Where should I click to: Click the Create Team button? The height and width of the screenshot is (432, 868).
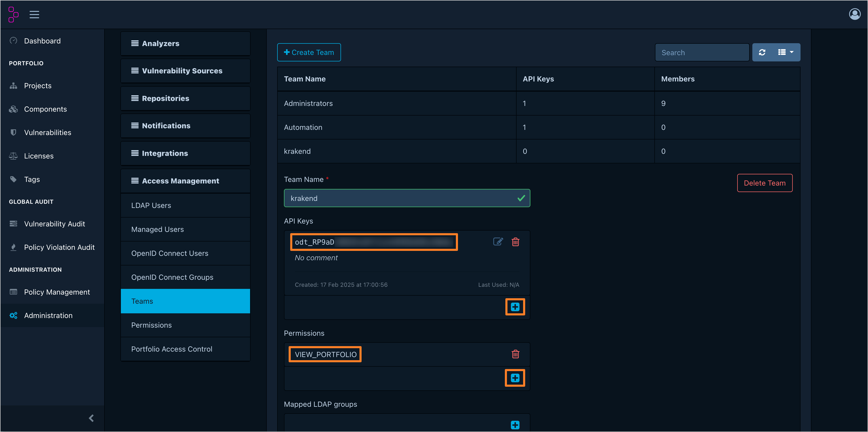point(309,52)
